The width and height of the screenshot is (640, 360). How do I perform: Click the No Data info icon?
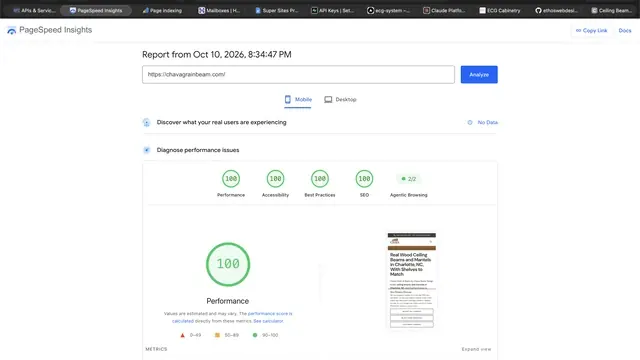pos(470,122)
